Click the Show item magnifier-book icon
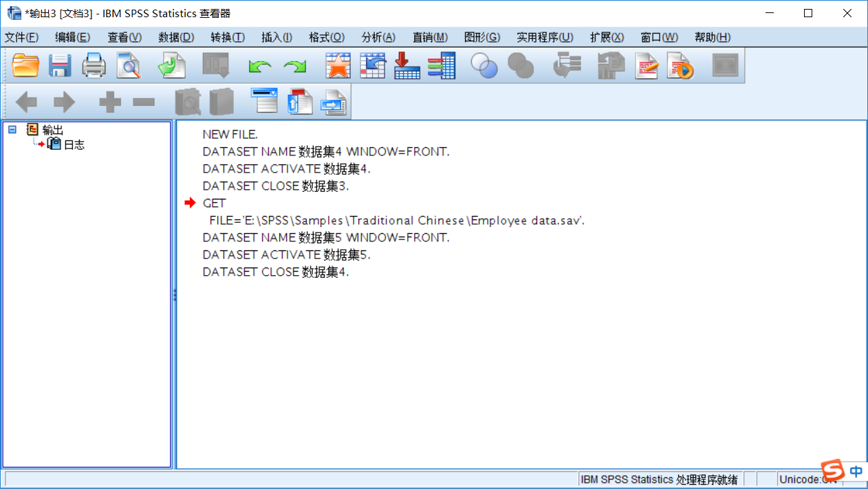The image size is (868, 489). point(188,102)
